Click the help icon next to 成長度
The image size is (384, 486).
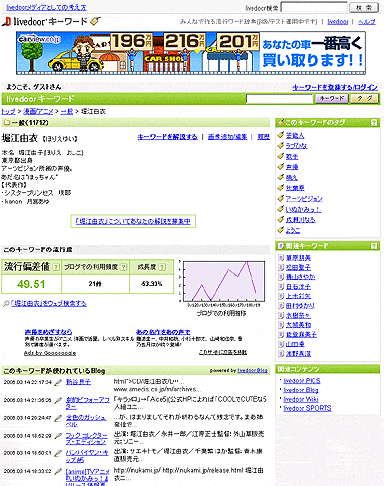[x=162, y=267]
